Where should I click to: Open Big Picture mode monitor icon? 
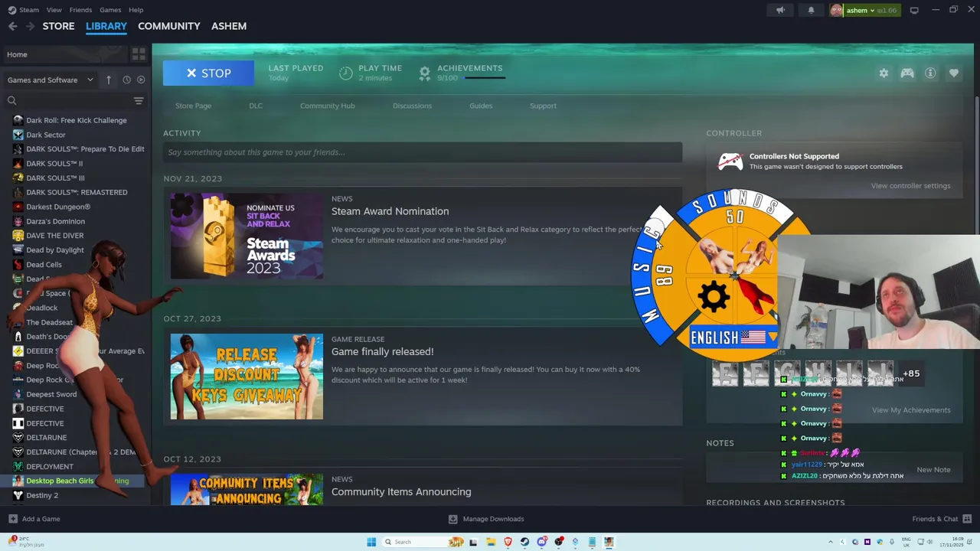click(x=914, y=10)
